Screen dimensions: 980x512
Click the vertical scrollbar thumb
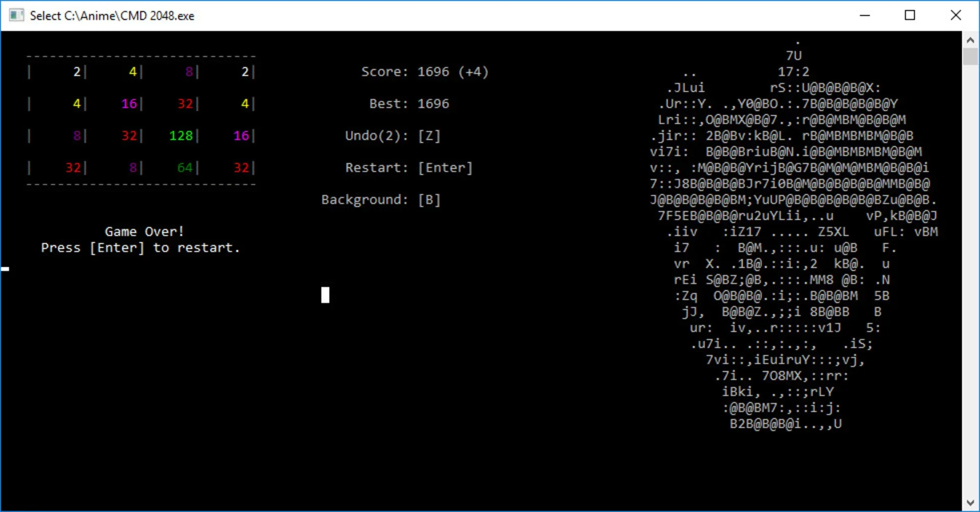(970, 56)
